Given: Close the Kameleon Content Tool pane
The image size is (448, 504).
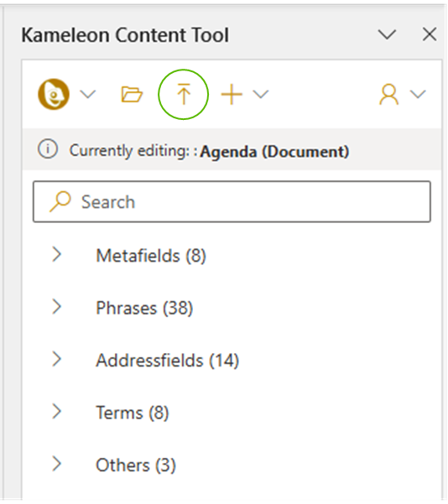Looking at the screenshot, I should tap(430, 34).
